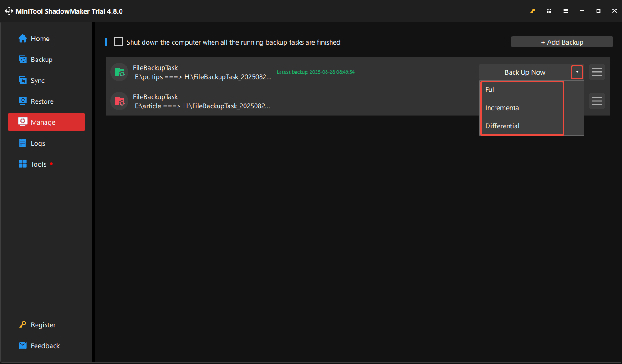622x364 pixels.
Task: Enable shutdown after backup tasks finish
Action: pos(118,42)
